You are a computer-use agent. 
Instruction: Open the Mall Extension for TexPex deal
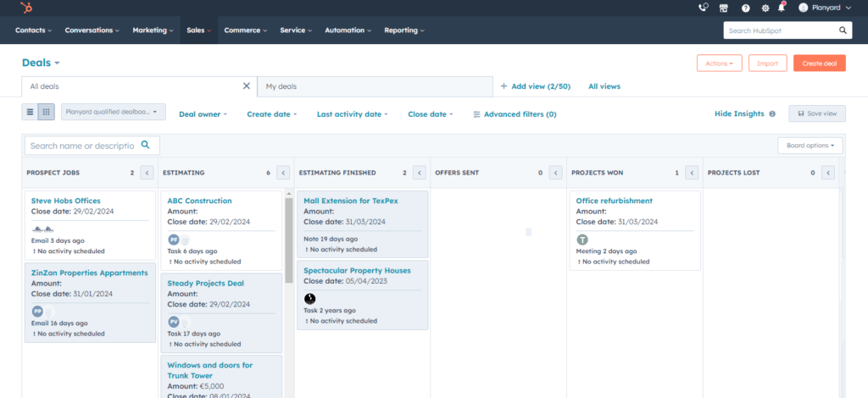click(x=350, y=201)
